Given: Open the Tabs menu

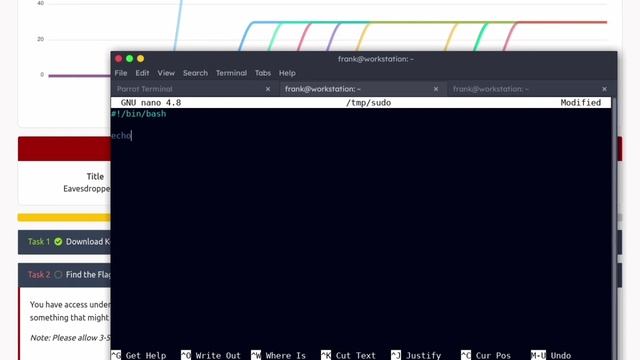Looking at the screenshot, I should click(263, 73).
